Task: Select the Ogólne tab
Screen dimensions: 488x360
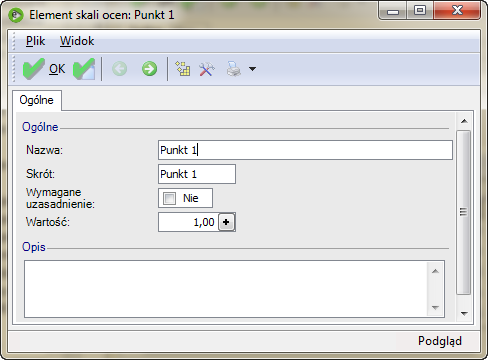Action: point(37,100)
